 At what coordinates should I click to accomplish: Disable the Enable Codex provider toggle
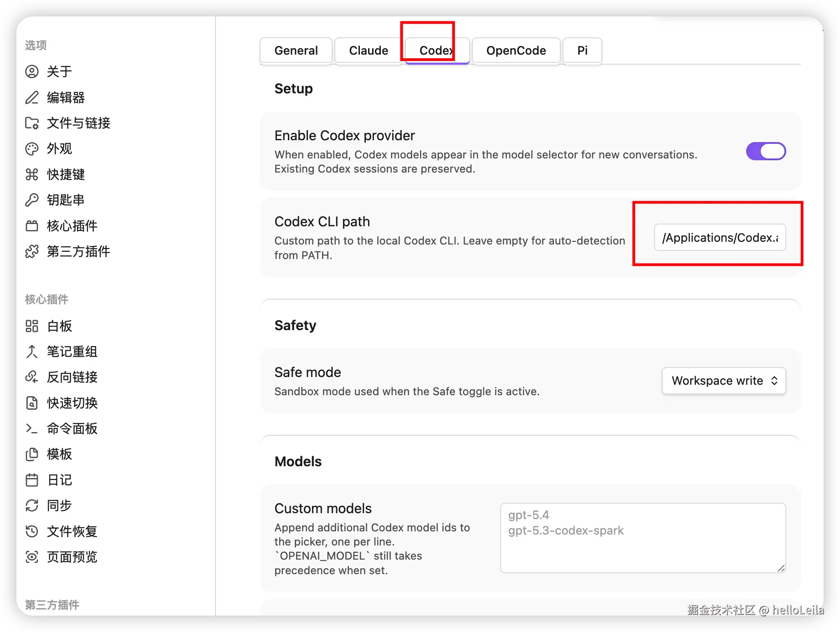pyautogui.click(x=766, y=151)
